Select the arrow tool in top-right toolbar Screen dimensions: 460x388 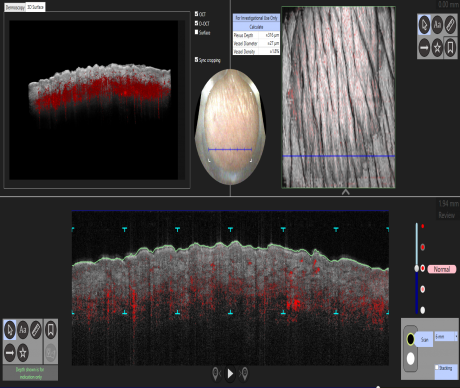point(424,48)
